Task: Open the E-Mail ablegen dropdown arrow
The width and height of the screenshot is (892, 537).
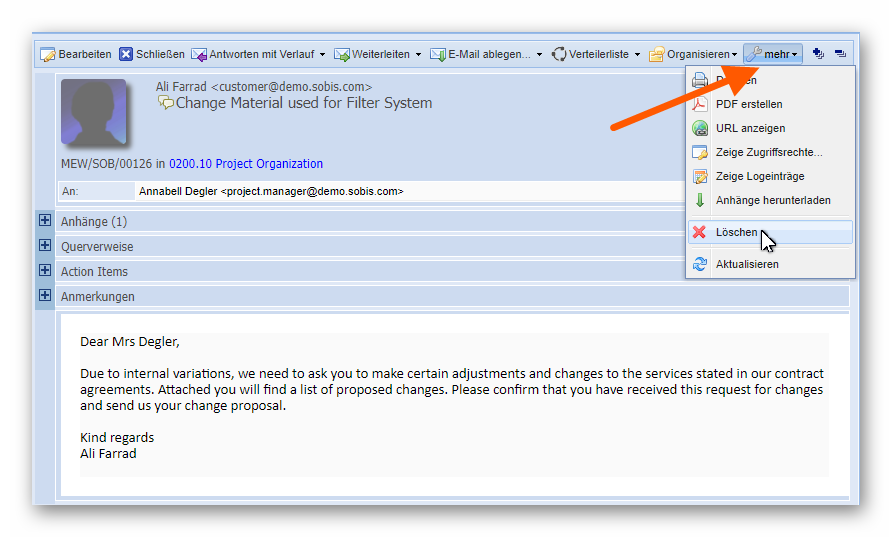Action: coord(539,55)
